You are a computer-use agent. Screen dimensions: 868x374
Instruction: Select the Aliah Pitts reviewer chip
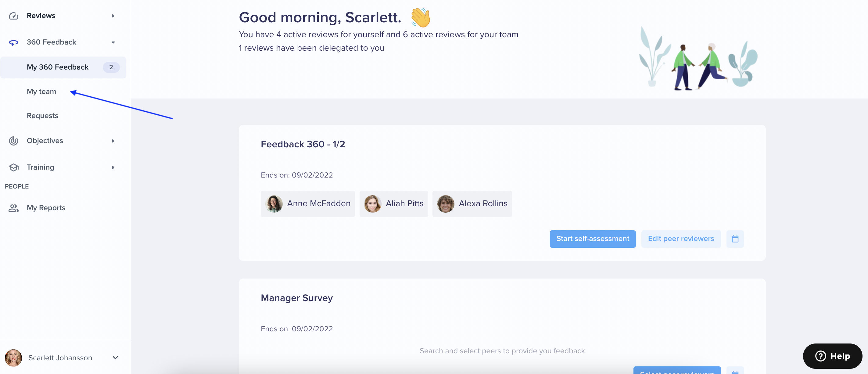point(393,204)
